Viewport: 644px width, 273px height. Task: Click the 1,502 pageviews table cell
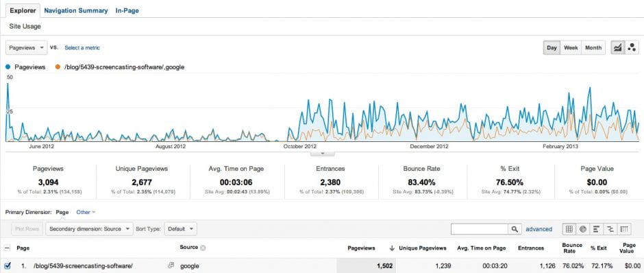pyautogui.click(x=384, y=266)
